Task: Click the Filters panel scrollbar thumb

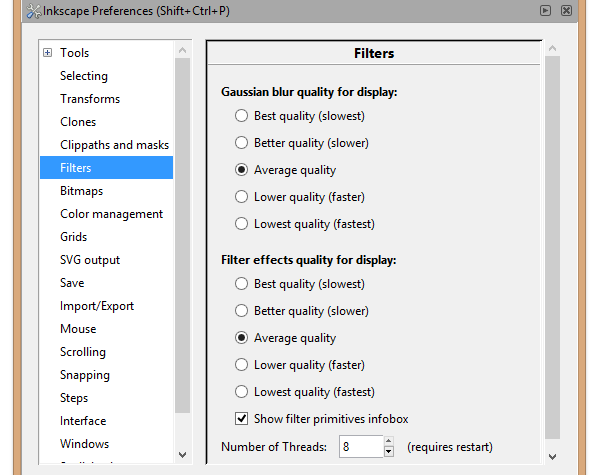Action: click(552, 248)
